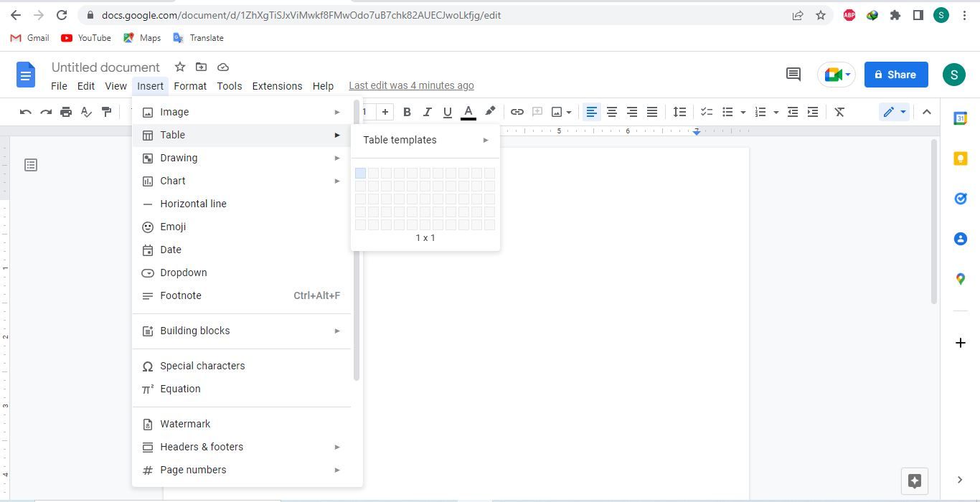Open Google Tasks side panel

(960, 199)
